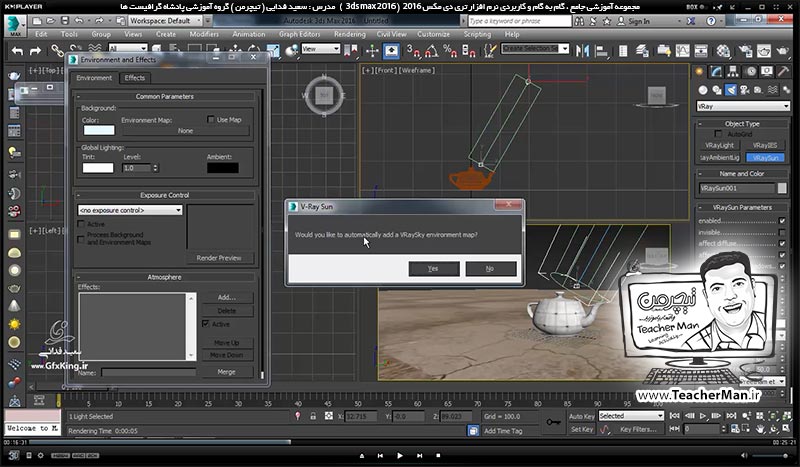Switch to the Hierarchy command panel tab
This screenshot has height=467, width=800.
pos(733,71)
